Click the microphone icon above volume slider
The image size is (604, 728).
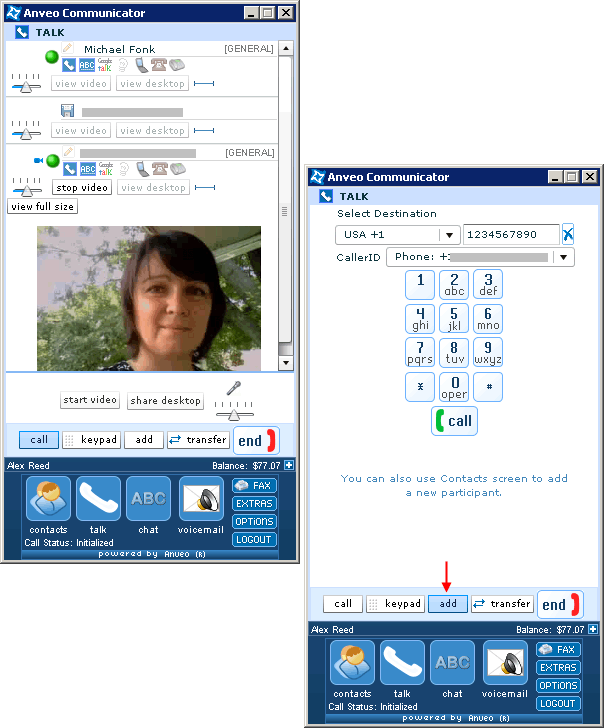coord(234,388)
